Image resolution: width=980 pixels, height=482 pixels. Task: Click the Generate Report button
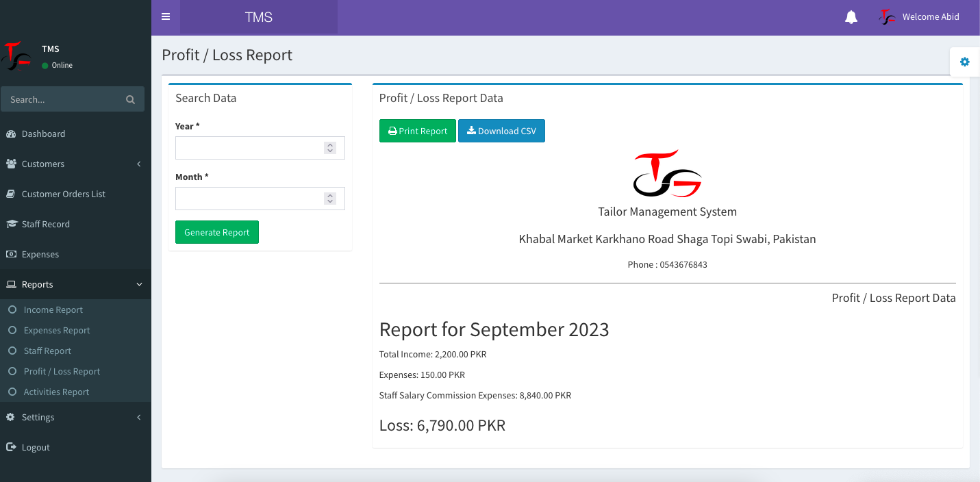(216, 232)
